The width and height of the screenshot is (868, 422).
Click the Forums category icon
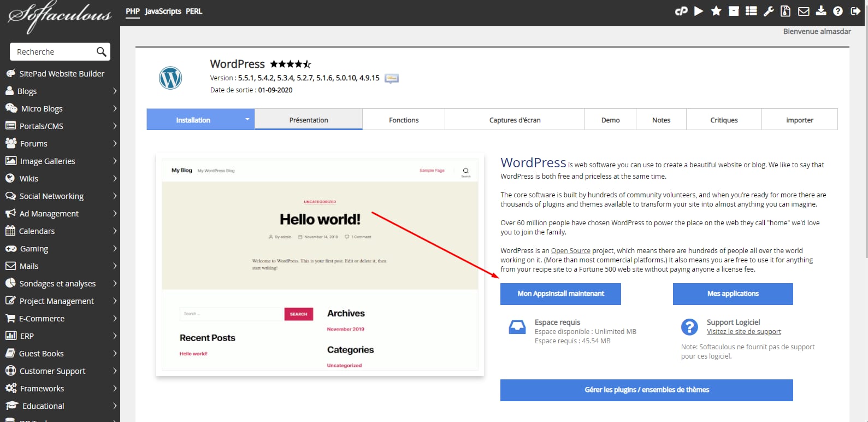10,143
